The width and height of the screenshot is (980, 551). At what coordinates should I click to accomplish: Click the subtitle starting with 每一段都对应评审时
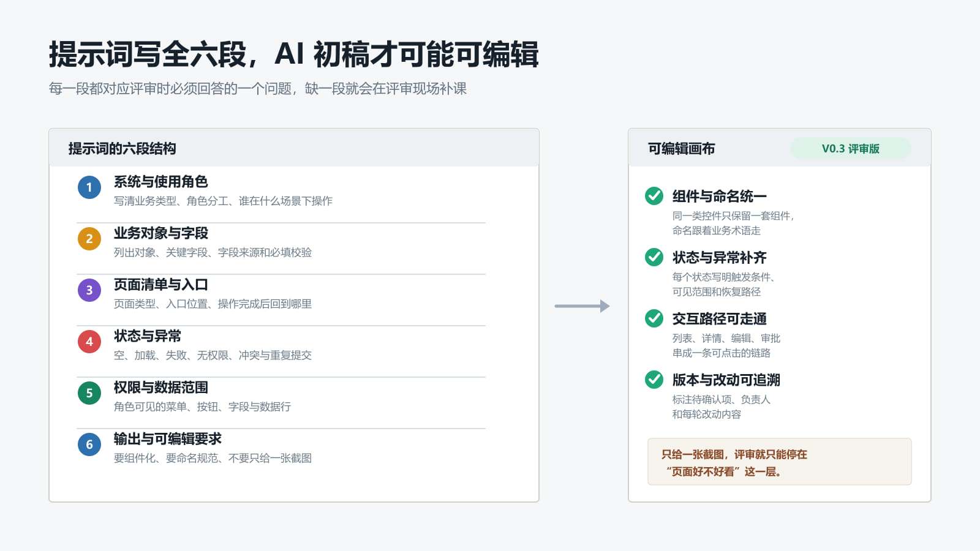[x=258, y=89]
